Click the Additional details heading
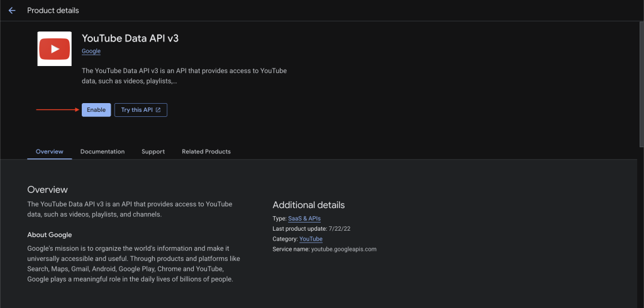 pyautogui.click(x=308, y=205)
